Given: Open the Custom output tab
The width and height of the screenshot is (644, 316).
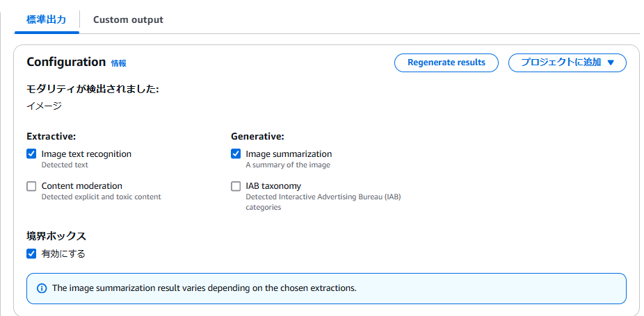Looking at the screenshot, I should [x=128, y=19].
